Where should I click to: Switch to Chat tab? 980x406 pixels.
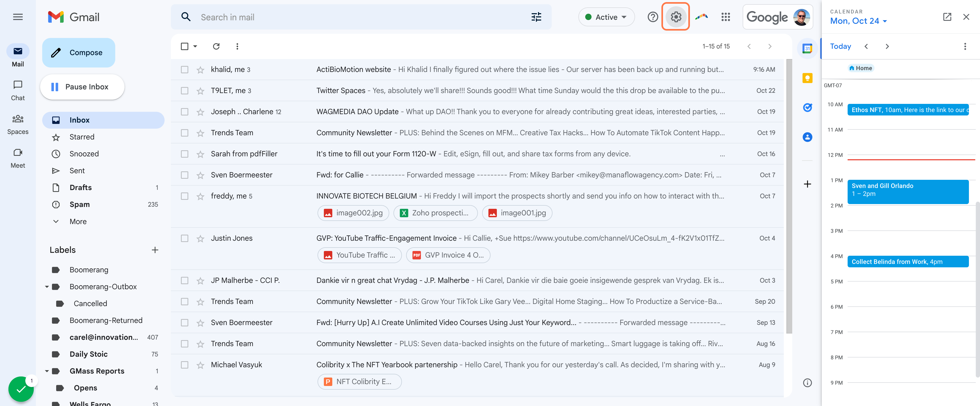(x=18, y=90)
